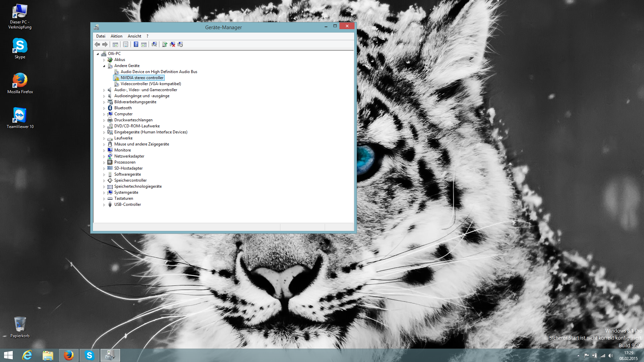
Task: Click the Action Center flag tray icon
Action: 586,356
